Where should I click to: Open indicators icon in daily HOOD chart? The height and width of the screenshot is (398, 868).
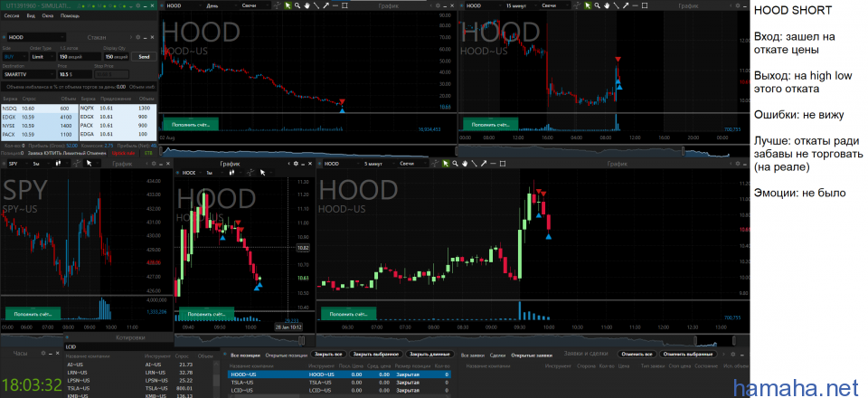277,5
